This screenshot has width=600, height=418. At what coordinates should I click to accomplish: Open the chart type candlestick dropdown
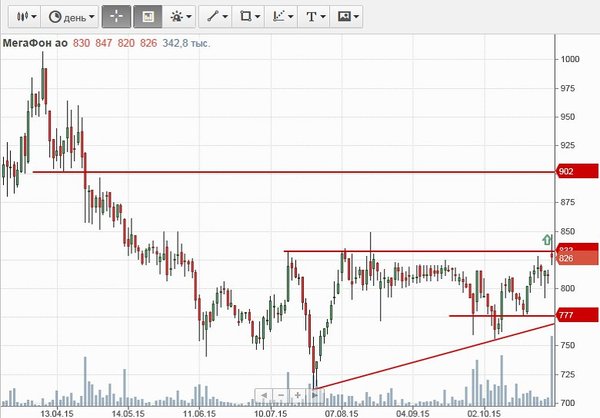pos(26,17)
